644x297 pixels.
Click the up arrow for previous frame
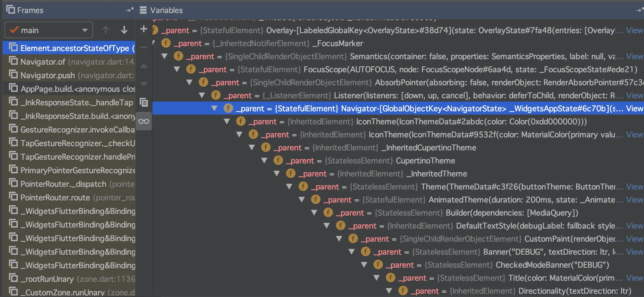click(x=106, y=30)
